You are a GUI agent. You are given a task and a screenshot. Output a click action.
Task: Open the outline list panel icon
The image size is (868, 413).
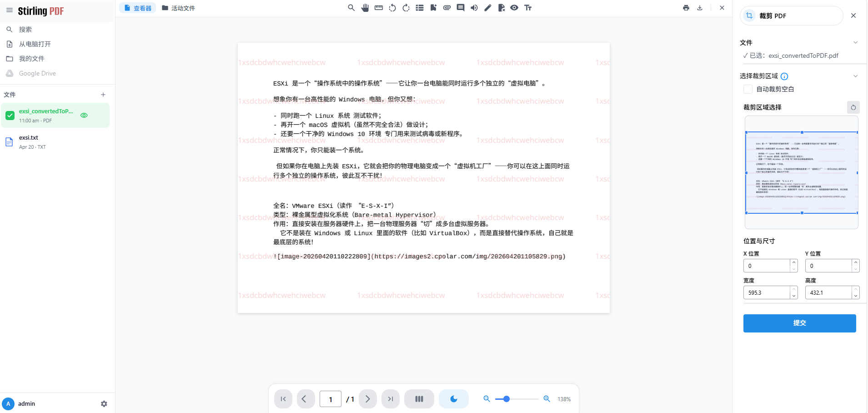[x=420, y=8]
